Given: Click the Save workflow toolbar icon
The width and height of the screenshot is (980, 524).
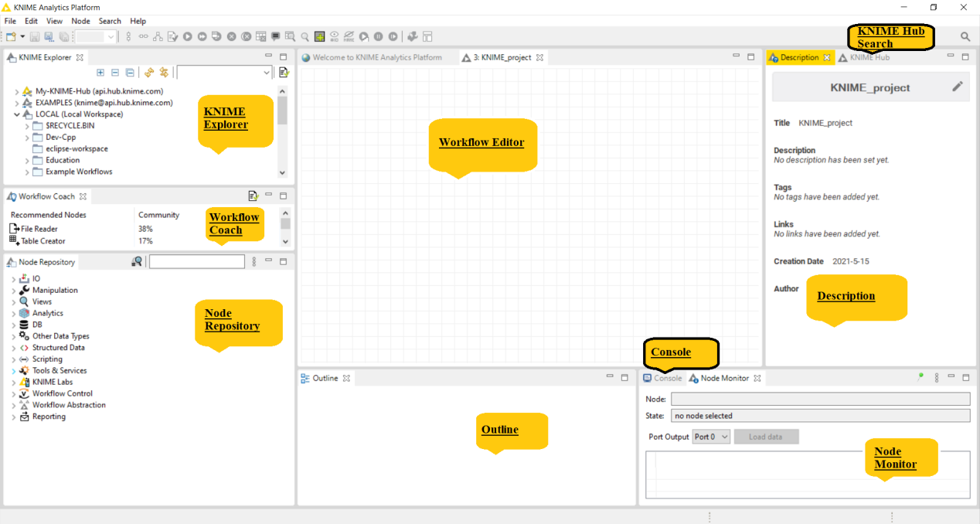Looking at the screenshot, I should pyautogui.click(x=36, y=36).
